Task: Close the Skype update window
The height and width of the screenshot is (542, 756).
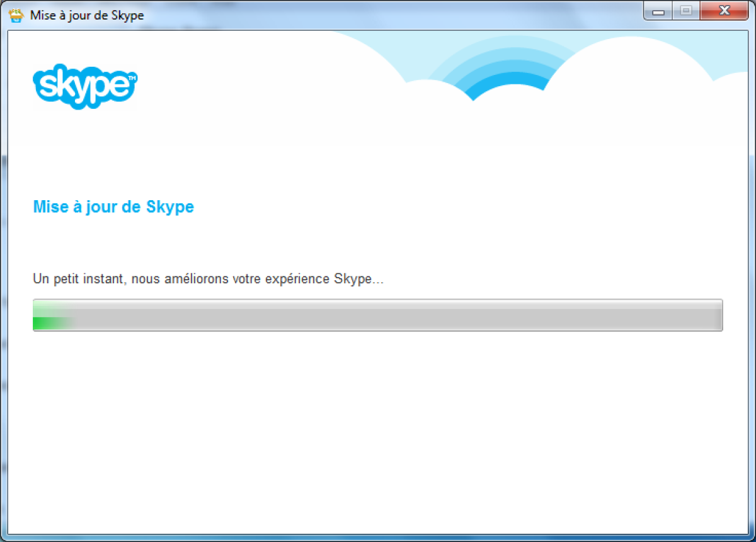Action: [x=724, y=11]
